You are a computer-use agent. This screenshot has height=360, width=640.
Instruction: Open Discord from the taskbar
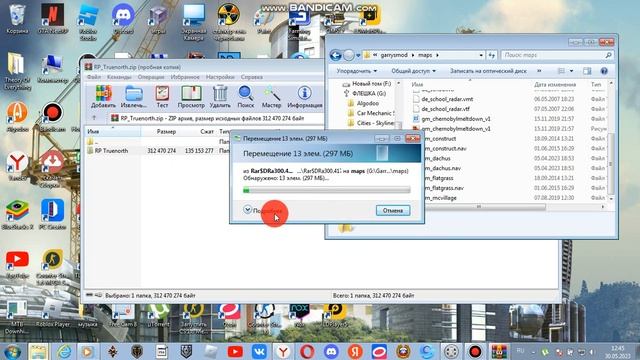coord(331,351)
